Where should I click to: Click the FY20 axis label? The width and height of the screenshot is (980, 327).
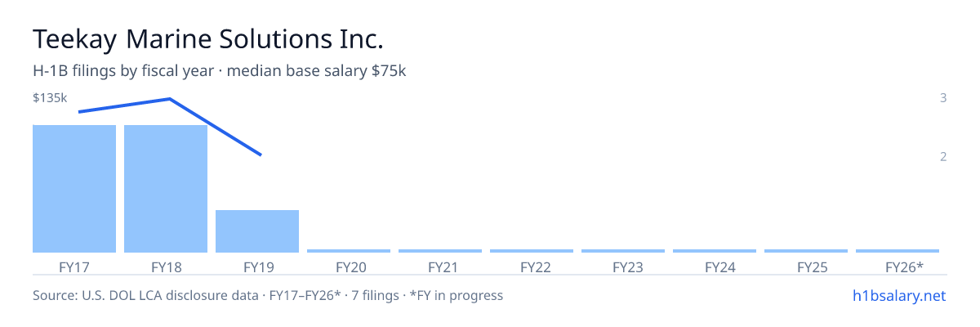click(x=351, y=267)
